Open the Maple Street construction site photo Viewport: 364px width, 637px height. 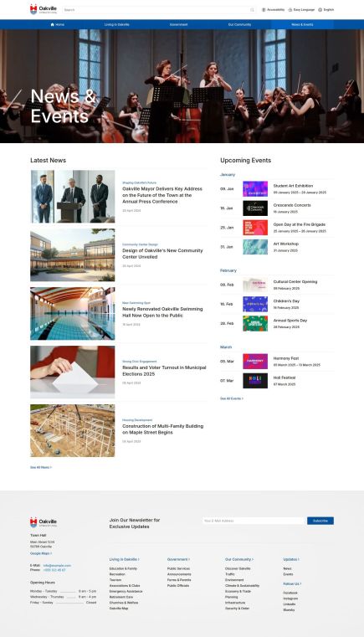pyautogui.click(x=72, y=430)
